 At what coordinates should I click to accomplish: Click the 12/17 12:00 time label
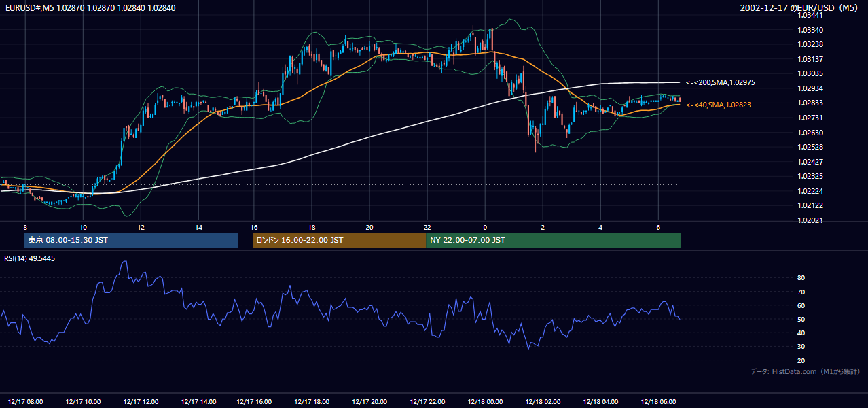(141, 402)
